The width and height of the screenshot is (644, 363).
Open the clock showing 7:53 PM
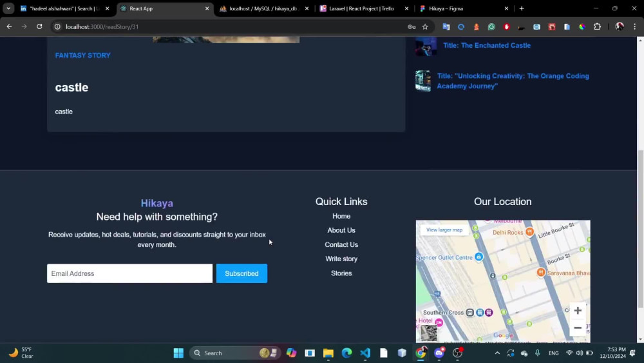[x=612, y=353]
